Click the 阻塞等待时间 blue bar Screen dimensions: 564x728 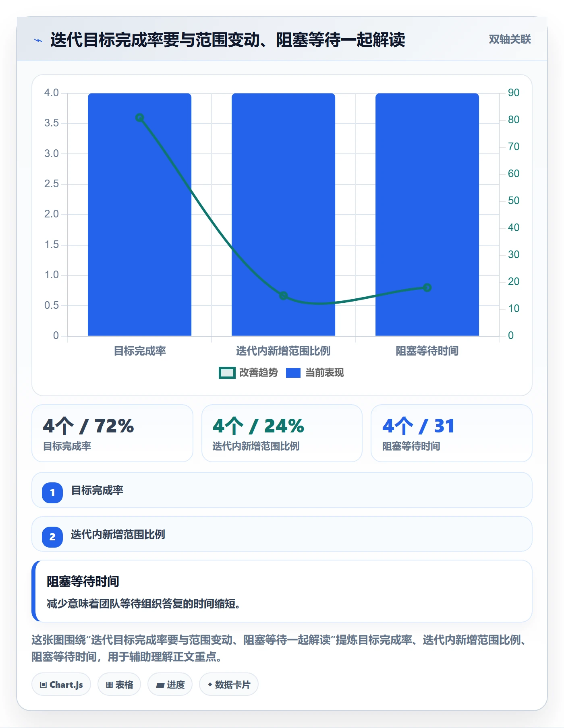[427, 214]
